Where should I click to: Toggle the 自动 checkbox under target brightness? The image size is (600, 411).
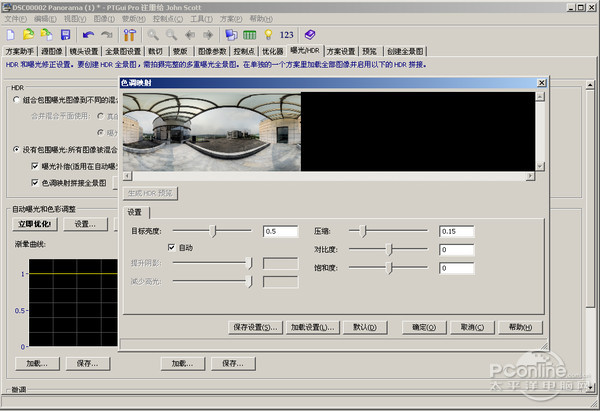[x=172, y=247]
